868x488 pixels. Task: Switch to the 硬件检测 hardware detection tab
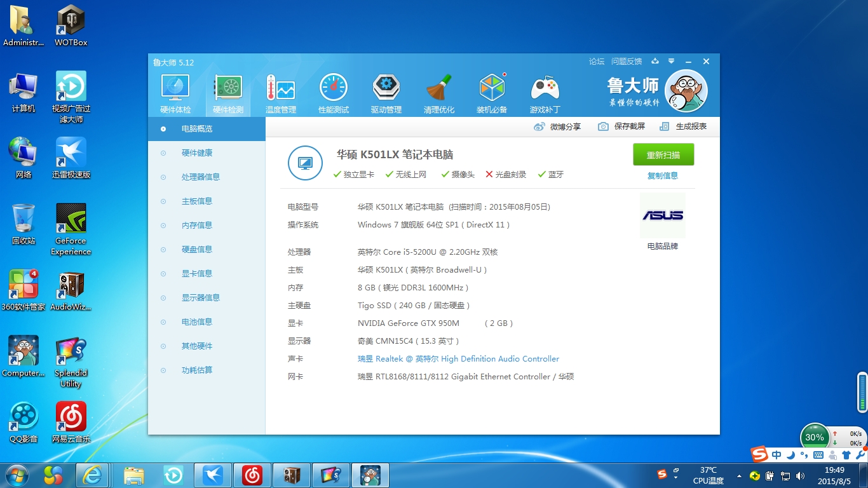pyautogui.click(x=228, y=94)
